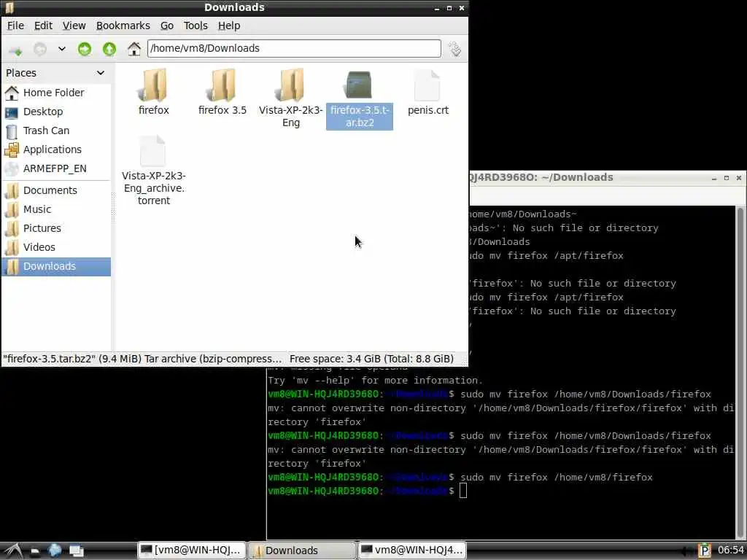Screen dimensions: 747x560
Task: Switch to vm8@WIN-HQJ4... taskbar window
Action: click(x=411, y=551)
